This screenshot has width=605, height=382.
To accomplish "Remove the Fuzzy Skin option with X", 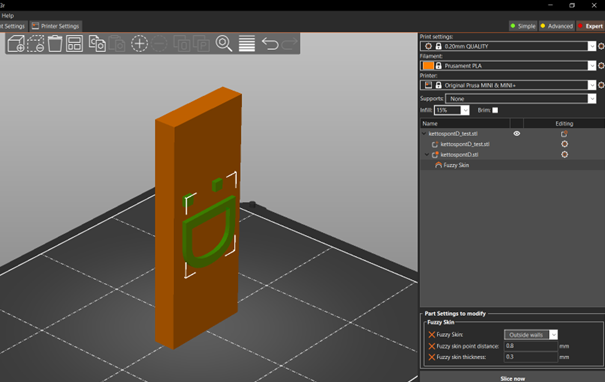I will coord(432,335).
